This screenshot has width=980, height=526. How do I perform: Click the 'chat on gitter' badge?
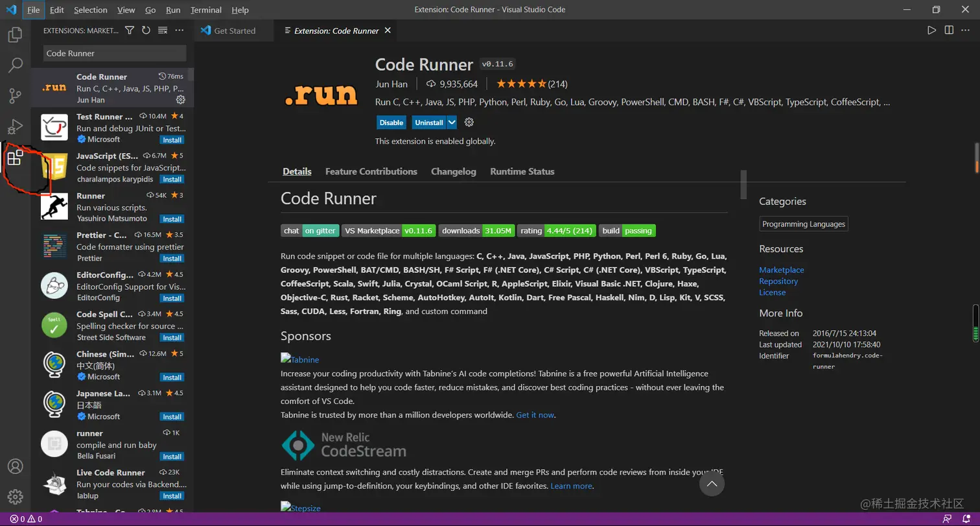coord(310,230)
